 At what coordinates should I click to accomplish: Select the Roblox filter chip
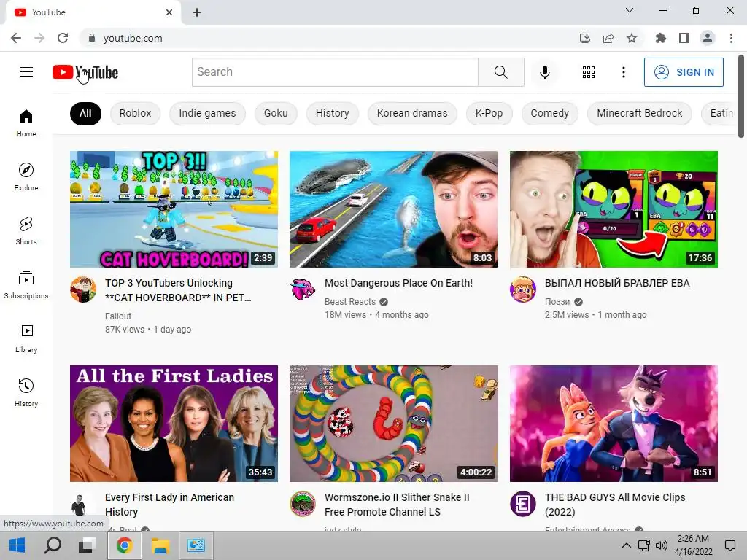coord(135,113)
